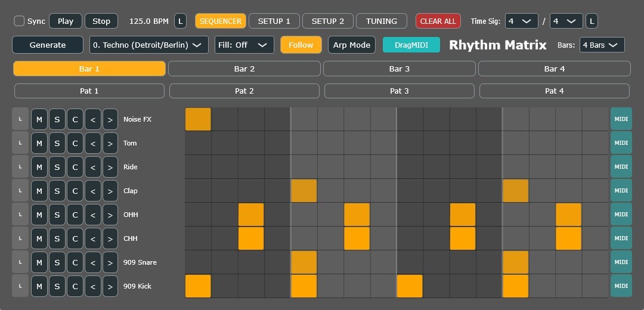Open the SETUP 1 tab
This screenshot has height=310, width=644.
click(x=274, y=21)
